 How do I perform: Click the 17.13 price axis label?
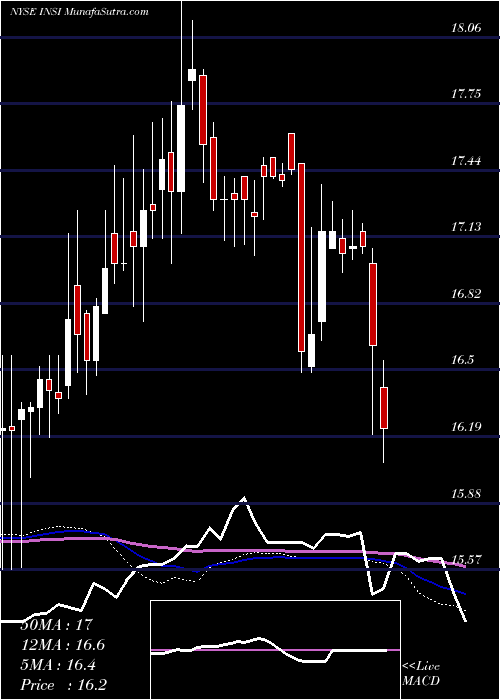(x=466, y=227)
